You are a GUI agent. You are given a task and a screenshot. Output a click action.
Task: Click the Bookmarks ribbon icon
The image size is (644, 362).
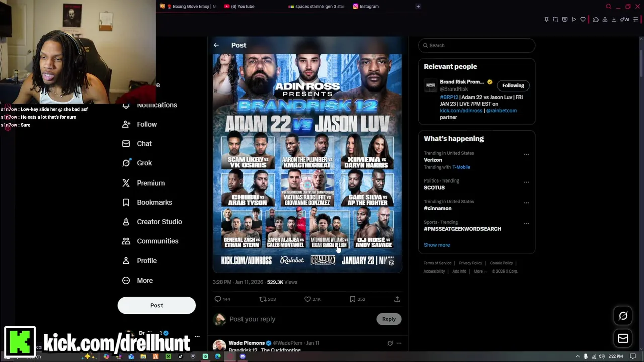coord(126,202)
